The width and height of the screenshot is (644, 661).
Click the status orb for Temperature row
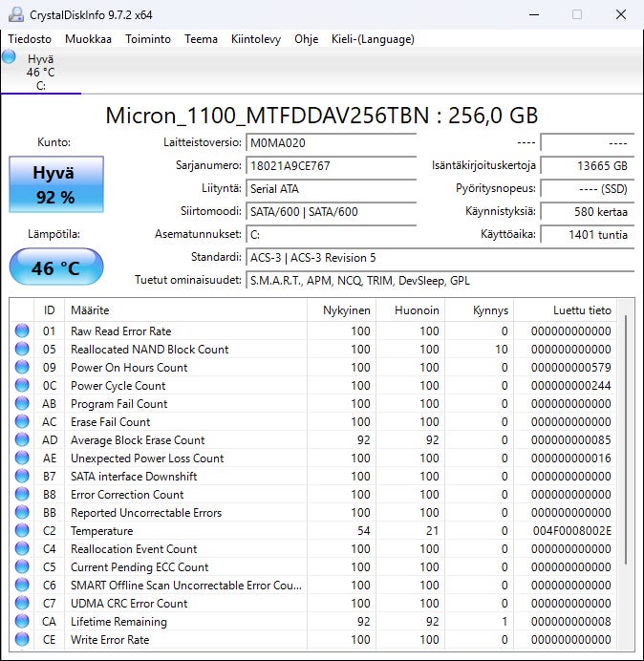pyautogui.click(x=22, y=531)
